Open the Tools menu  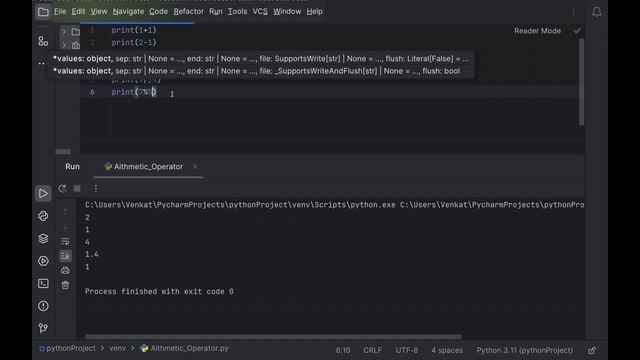pyautogui.click(x=237, y=11)
